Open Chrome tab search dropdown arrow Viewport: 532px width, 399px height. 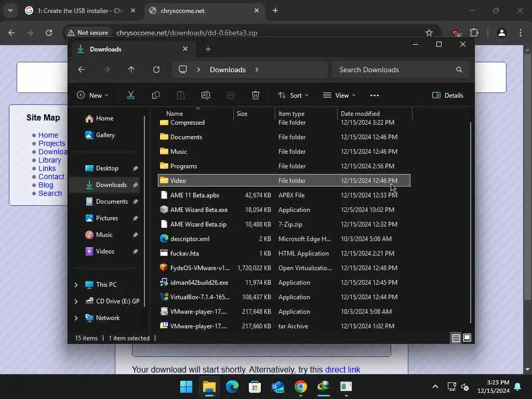click(10, 10)
